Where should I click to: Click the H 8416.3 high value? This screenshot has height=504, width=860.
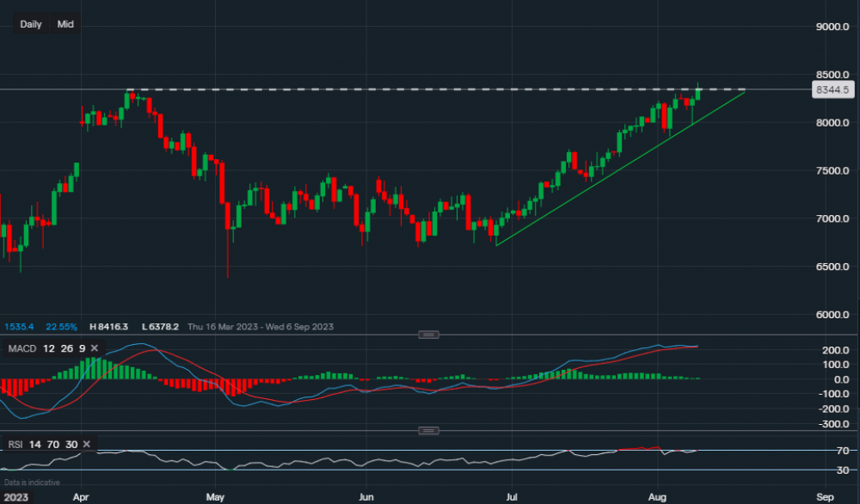[x=107, y=327]
